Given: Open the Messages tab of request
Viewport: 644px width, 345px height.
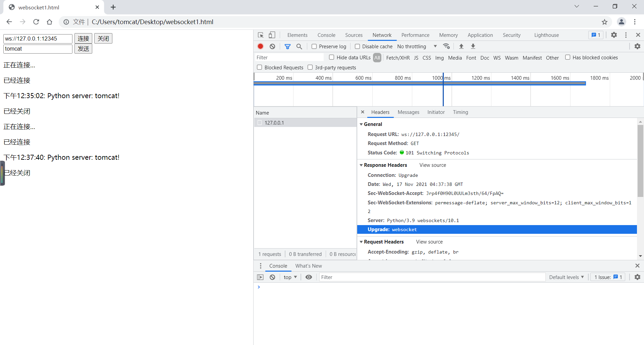Looking at the screenshot, I should [x=408, y=112].
